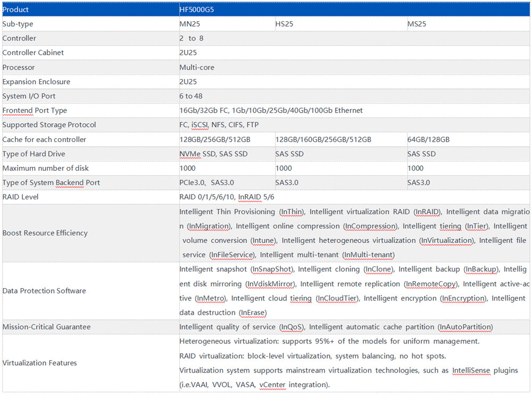Click the '(InMulti-tenant)' term in the table
Screen dimensions: 532x395
369,255
